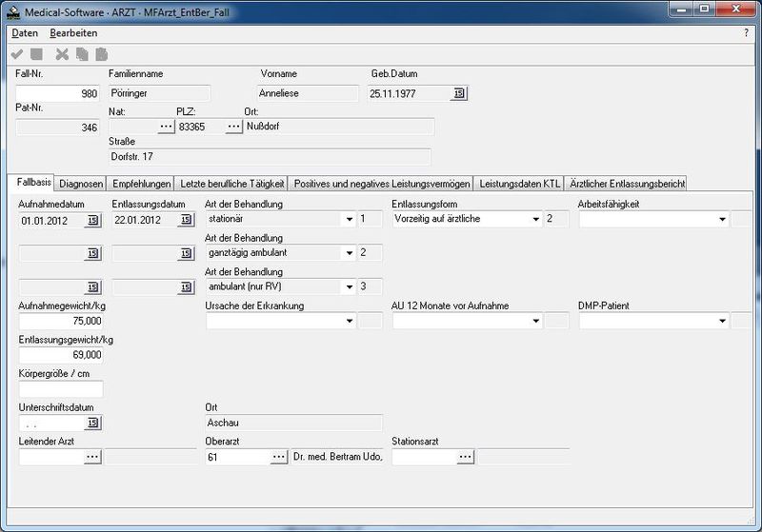Click the paste icon in toolbar
This screenshot has height=532, width=762.
pyautogui.click(x=101, y=55)
